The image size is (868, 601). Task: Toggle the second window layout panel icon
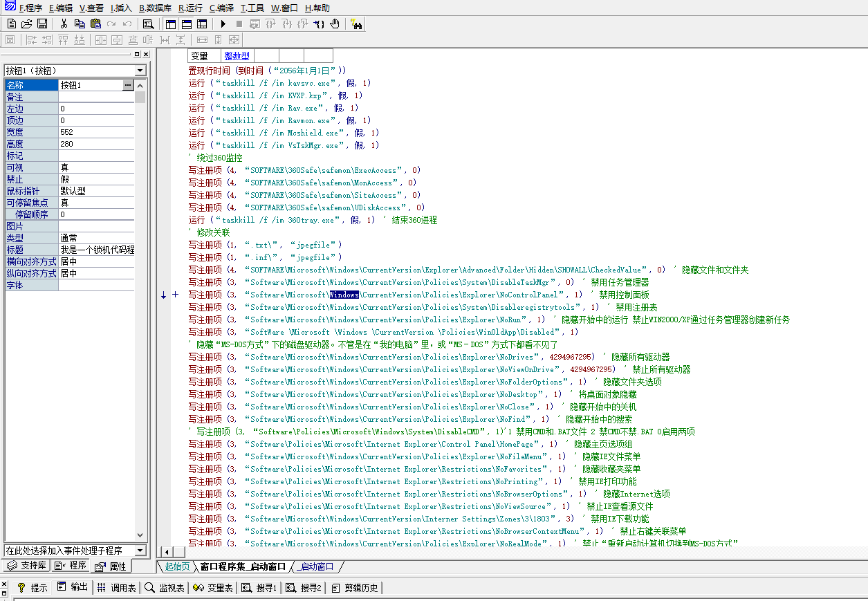[185, 24]
